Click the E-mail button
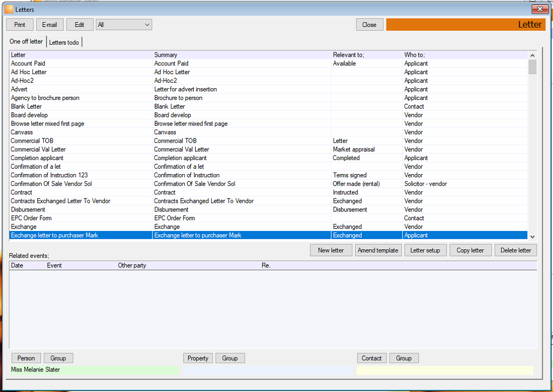This screenshot has height=392, width=553. 49,25
